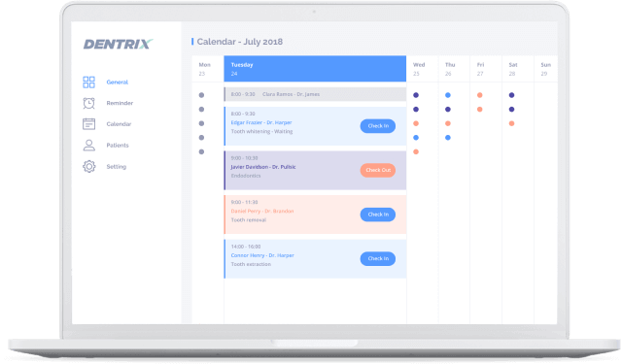622x364 pixels.
Task: Select the Calendar icon in sidebar
Action: tap(88, 124)
